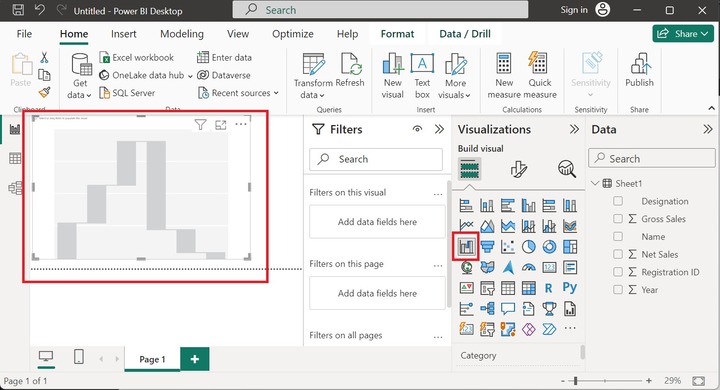
Task: Open the View ribbon tab
Action: [238, 34]
